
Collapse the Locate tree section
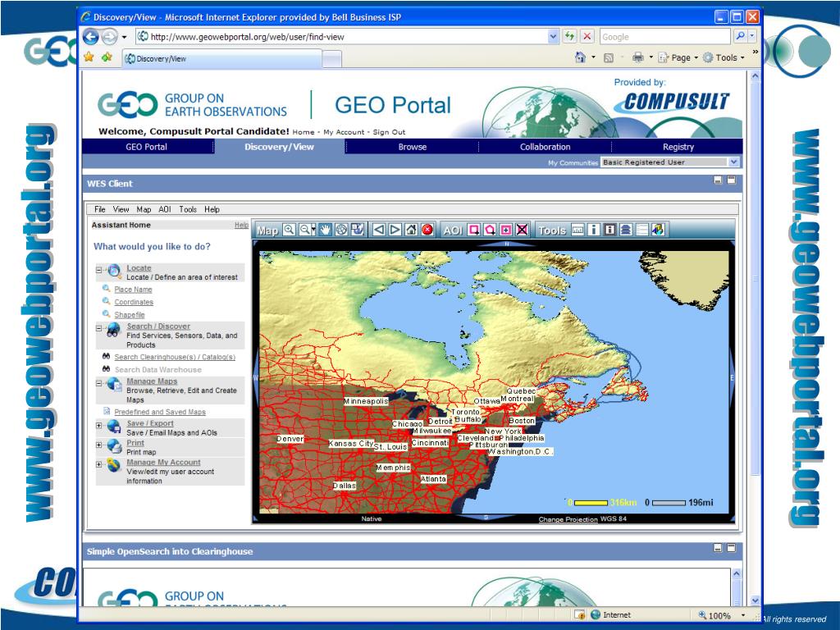tap(99, 270)
